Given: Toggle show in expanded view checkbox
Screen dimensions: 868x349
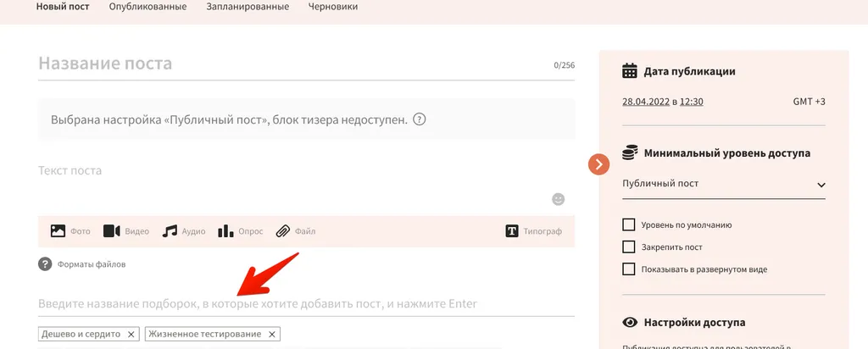Looking at the screenshot, I should click(628, 269).
